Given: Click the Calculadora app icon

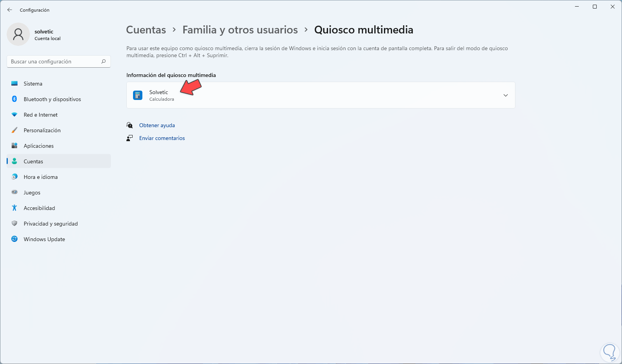Looking at the screenshot, I should 138,95.
